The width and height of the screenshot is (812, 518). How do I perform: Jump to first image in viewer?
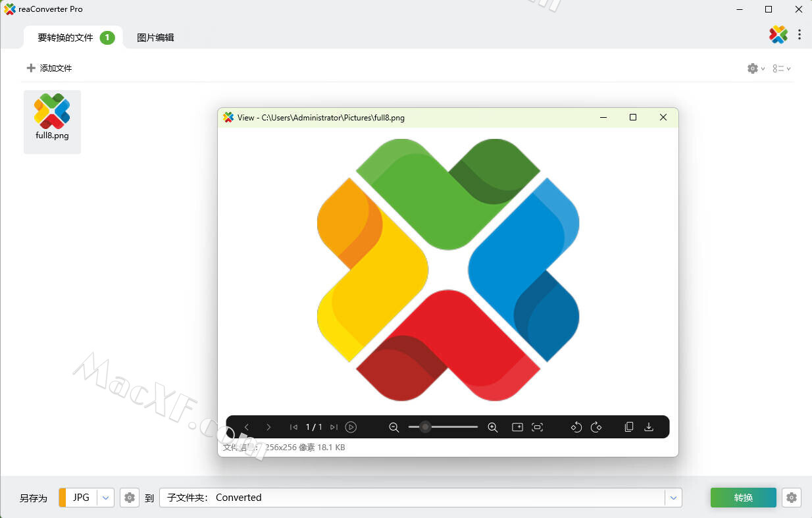293,427
